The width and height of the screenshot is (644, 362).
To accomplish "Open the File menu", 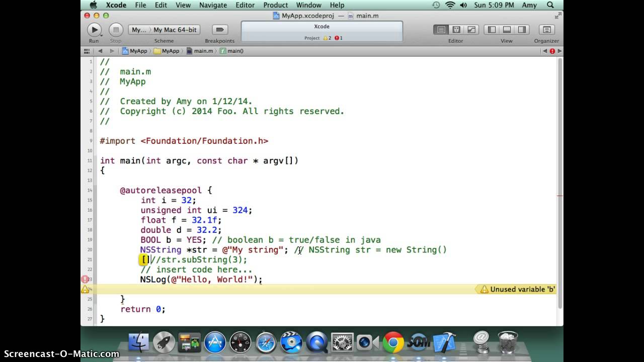I will pyautogui.click(x=140, y=5).
